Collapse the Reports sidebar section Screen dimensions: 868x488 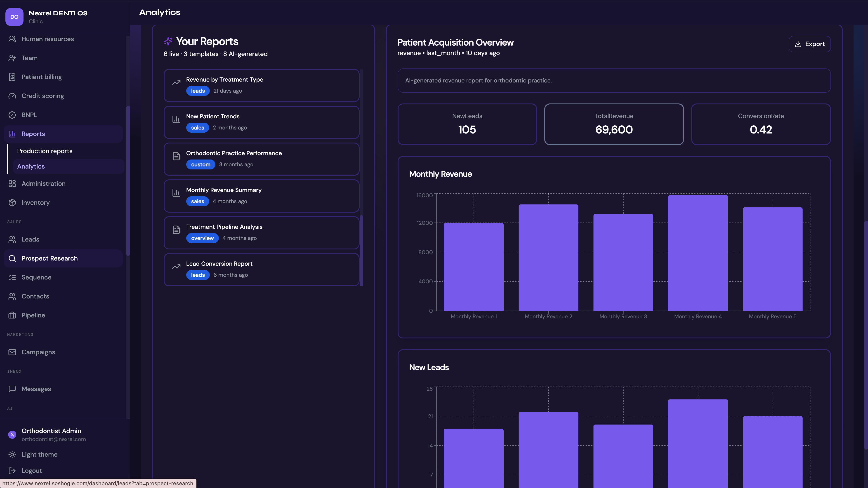[63, 134]
